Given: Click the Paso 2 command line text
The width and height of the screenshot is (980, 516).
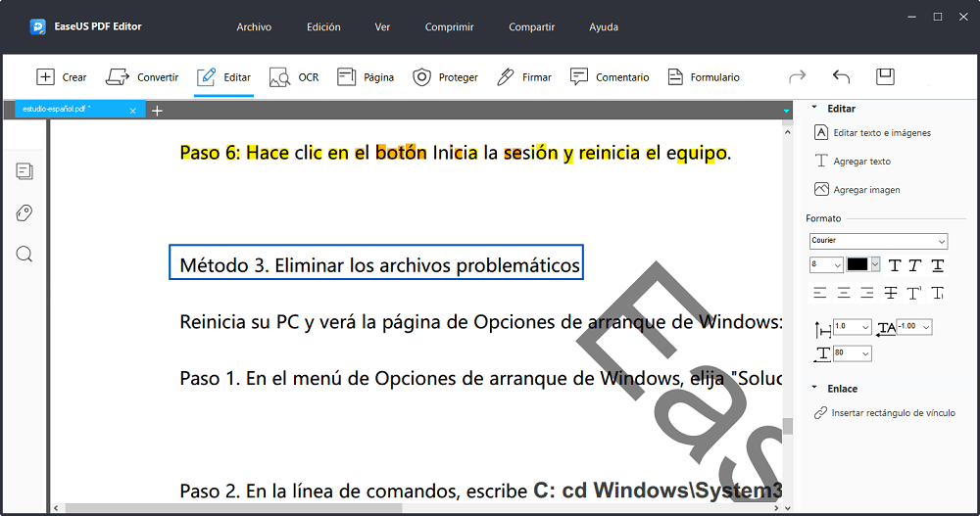Looking at the screenshot, I should (480, 491).
